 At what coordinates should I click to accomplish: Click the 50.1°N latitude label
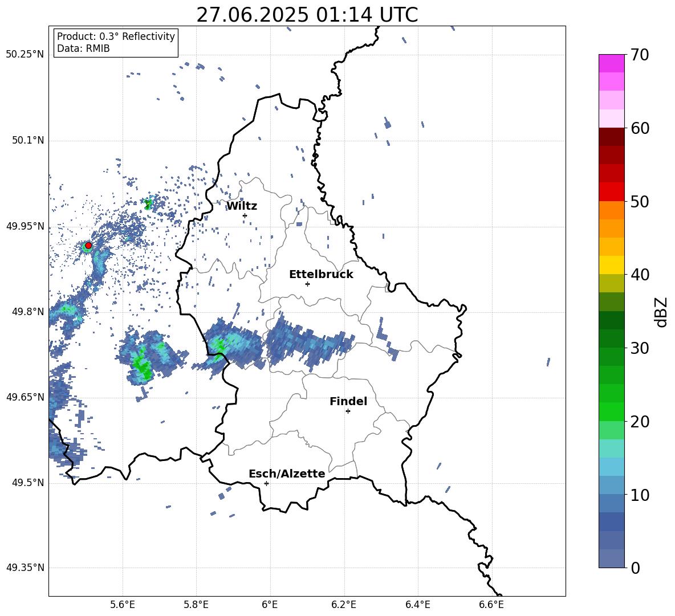[x=28, y=141]
